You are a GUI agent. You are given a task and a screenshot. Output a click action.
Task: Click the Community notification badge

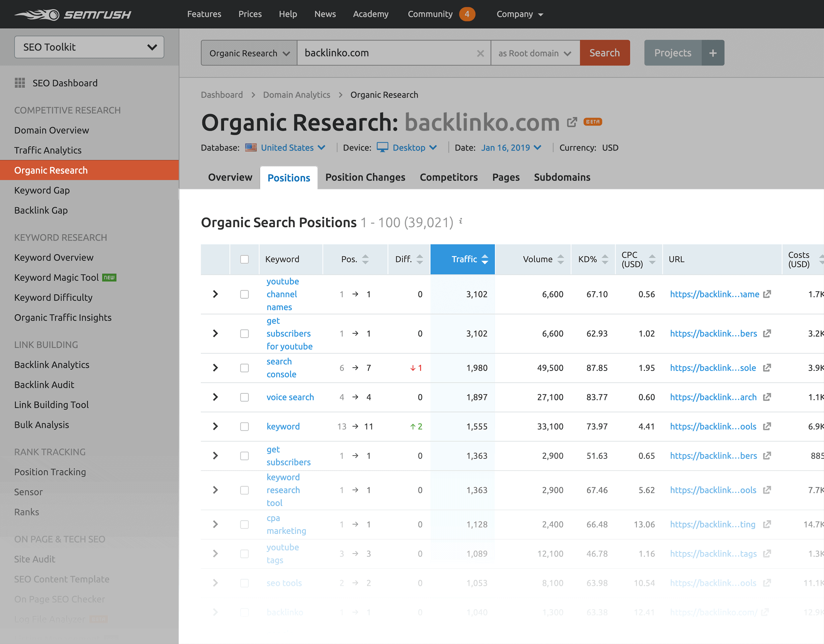[x=466, y=14]
